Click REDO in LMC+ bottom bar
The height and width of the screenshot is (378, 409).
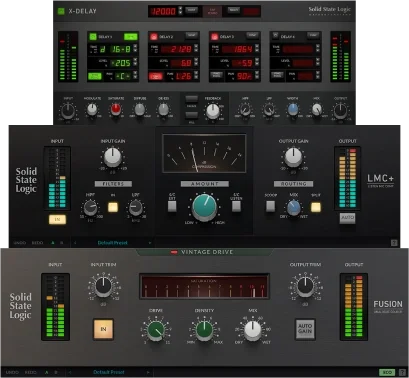click(x=37, y=243)
